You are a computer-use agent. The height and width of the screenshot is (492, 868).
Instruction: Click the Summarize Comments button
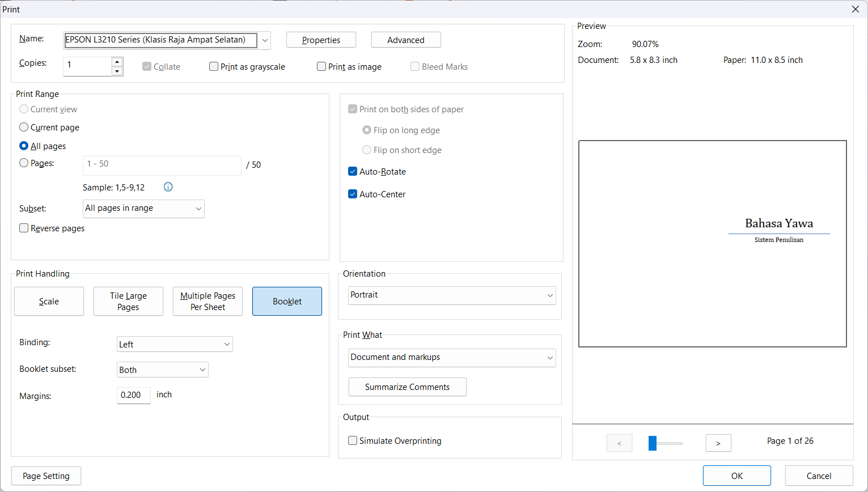click(407, 387)
